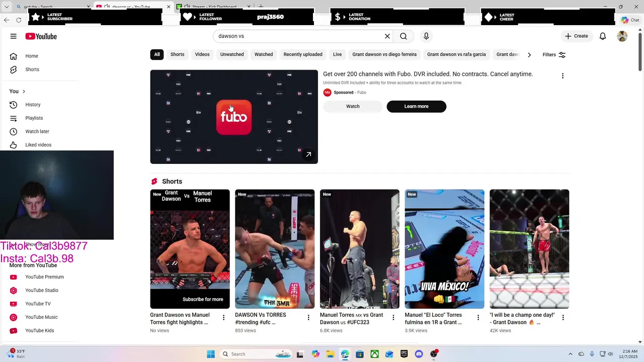Open the Fubo ad headline link
Viewport: 644px width, 362px height.
[428, 74]
